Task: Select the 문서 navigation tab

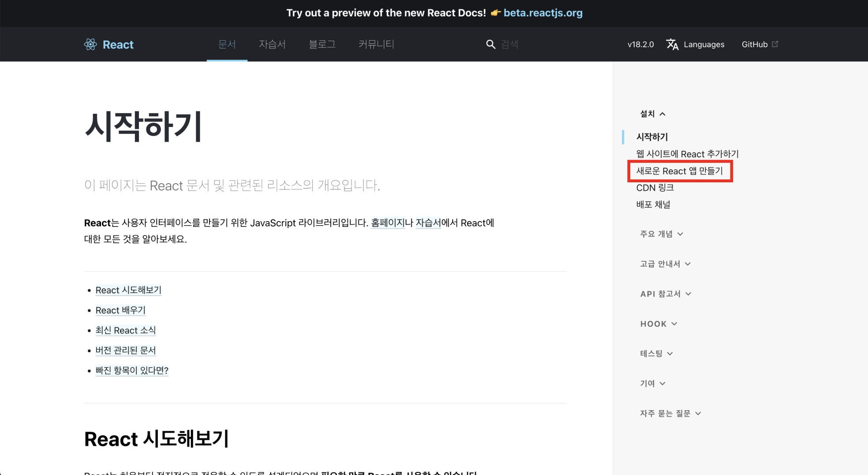Action: point(227,44)
